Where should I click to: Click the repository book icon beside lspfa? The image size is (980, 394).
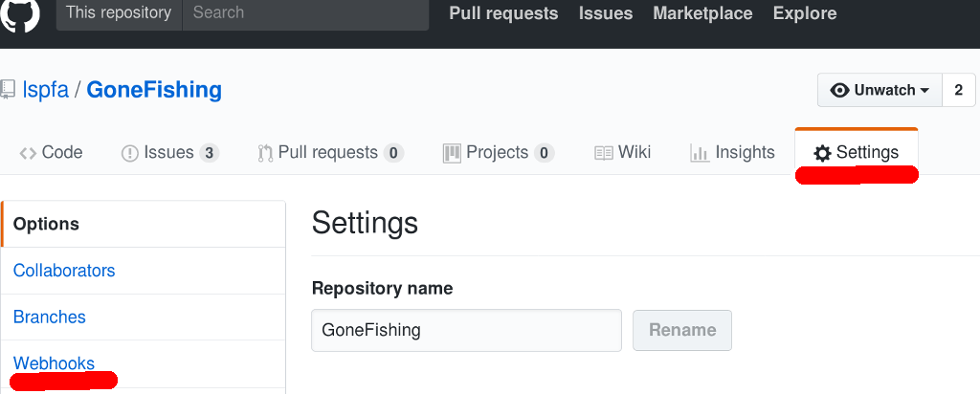click(7, 90)
